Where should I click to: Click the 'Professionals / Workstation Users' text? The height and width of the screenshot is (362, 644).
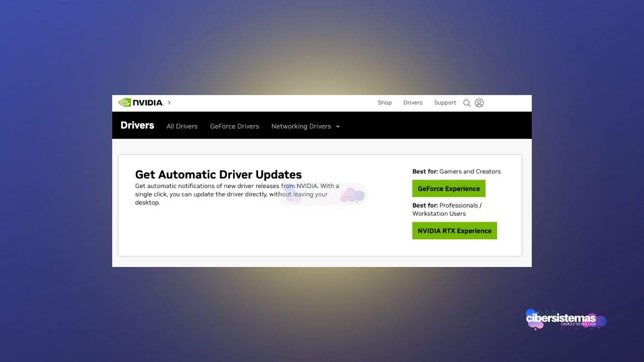(x=447, y=209)
